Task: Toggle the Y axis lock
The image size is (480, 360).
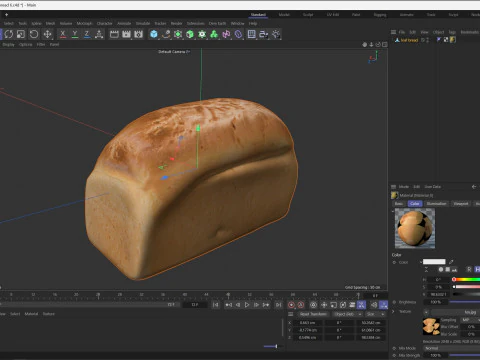Action: click(75, 34)
